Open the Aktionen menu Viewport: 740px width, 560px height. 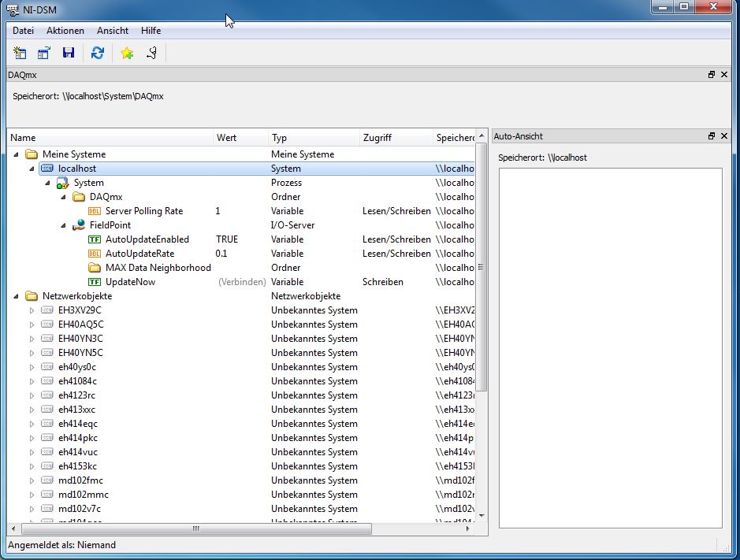(65, 31)
